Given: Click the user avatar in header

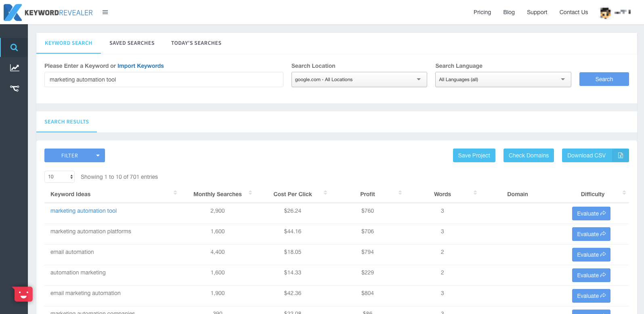Looking at the screenshot, I should pos(605,13).
